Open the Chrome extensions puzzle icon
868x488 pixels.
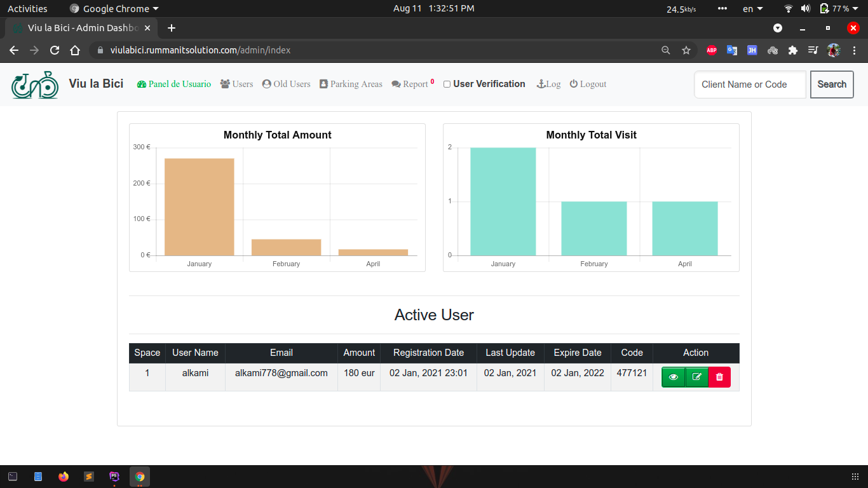792,50
